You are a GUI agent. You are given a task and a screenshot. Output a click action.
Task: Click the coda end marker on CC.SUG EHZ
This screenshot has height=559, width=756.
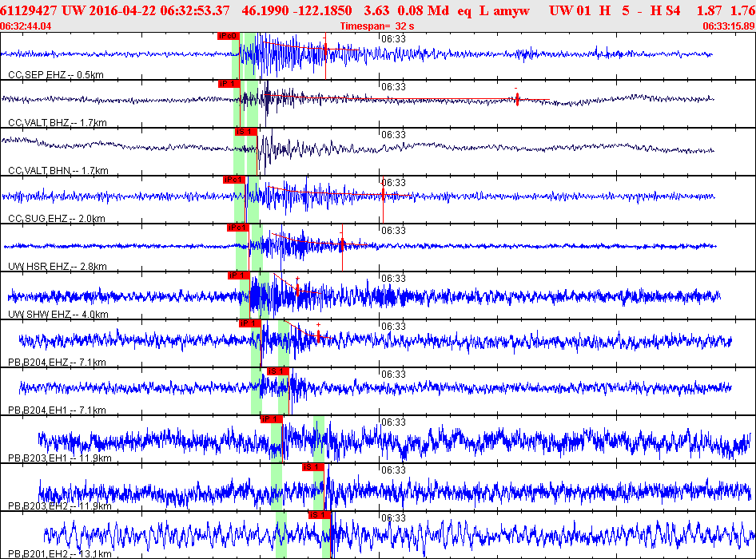tap(384, 195)
